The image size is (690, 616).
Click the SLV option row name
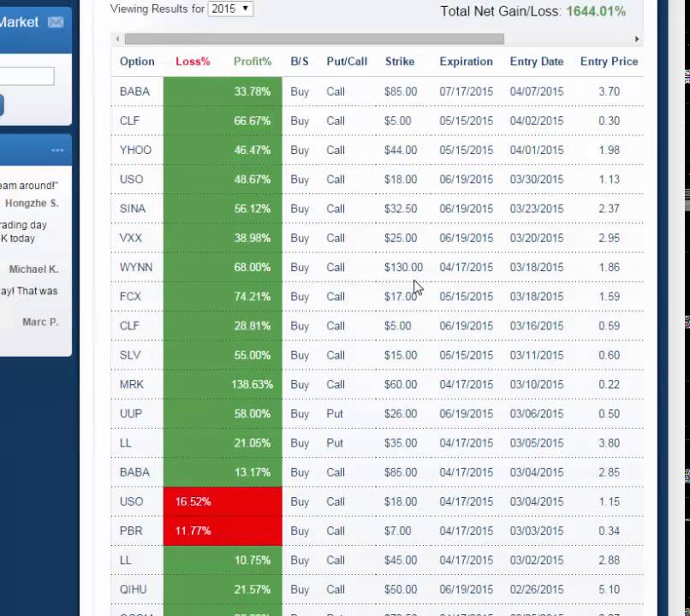[x=130, y=355]
